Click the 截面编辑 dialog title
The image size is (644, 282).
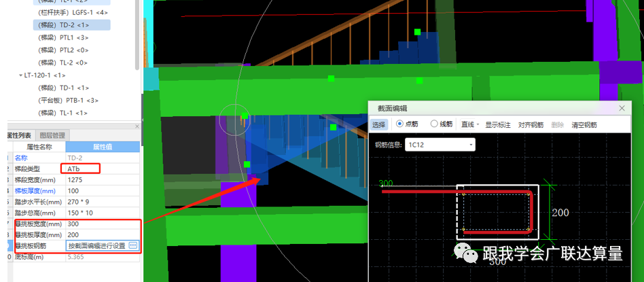click(392, 109)
